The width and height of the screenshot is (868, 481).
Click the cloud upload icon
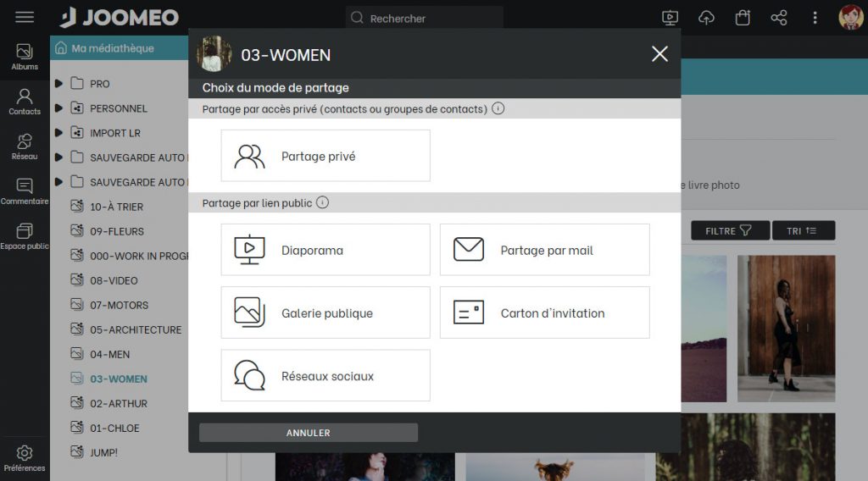706,18
